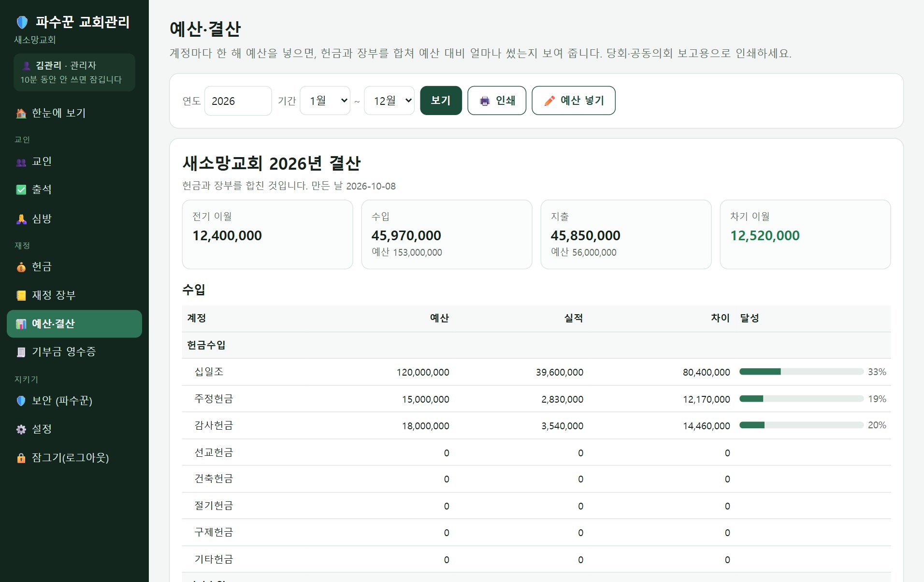This screenshot has width=924, height=582.
Task: Click the 헌금수입 group header
Action: pos(206,345)
